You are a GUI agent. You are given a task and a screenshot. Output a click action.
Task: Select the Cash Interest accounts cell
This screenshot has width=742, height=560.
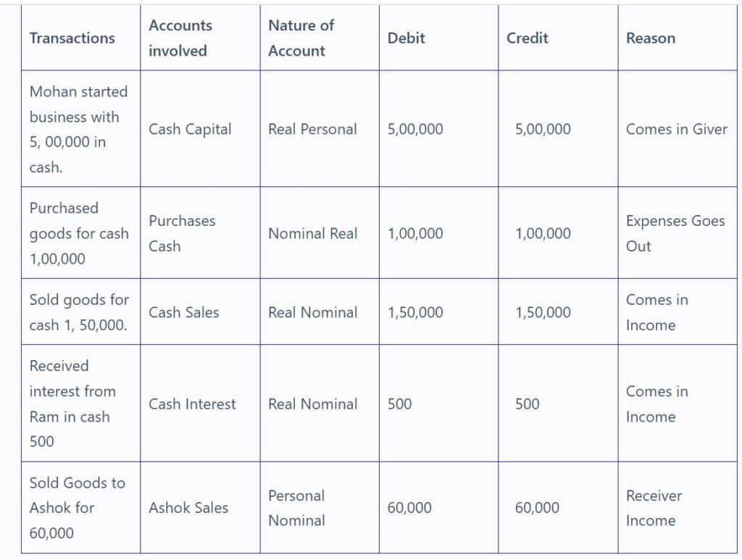192,404
